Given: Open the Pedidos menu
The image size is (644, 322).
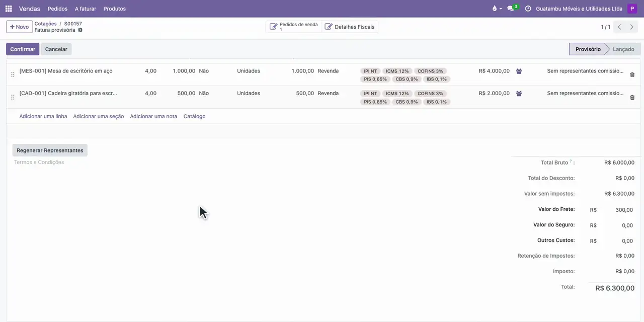Looking at the screenshot, I should tap(57, 9).
